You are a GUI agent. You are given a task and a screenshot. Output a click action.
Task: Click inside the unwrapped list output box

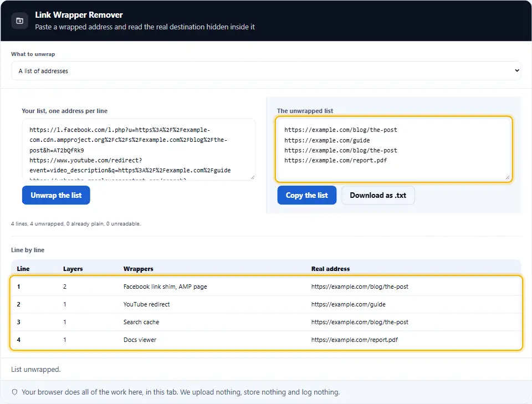[x=394, y=149]
